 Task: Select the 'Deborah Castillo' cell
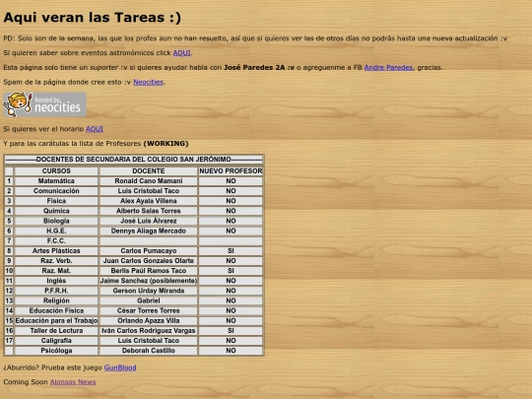click(x=148, y=351)
